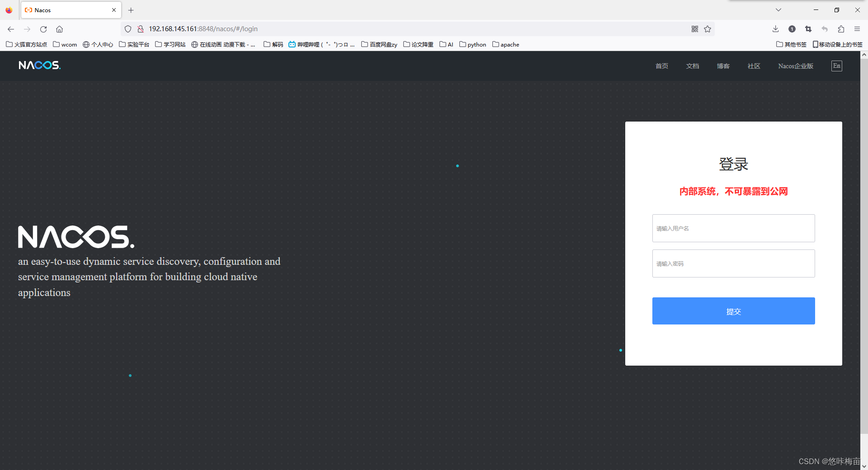Open 解码 bookmark folder
The image size is (868, 470).
tap(273, 44)
